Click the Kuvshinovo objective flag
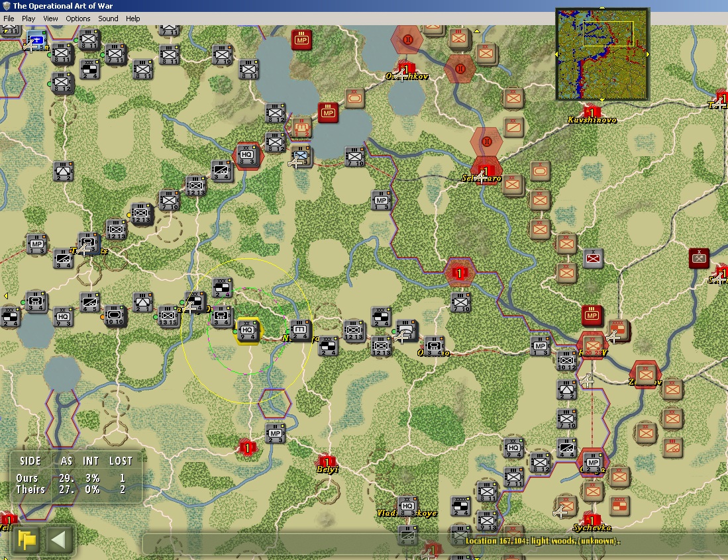The width and height of the screenshot is (728, 560). point(592,112)
